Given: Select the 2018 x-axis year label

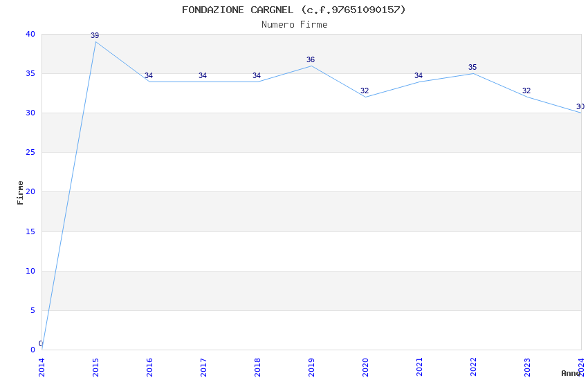Looking at the screenshot, I should (257, 368).
